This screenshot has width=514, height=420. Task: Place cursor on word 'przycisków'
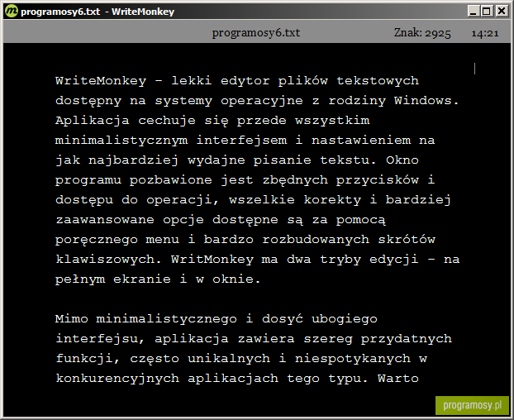pos(378,180)
